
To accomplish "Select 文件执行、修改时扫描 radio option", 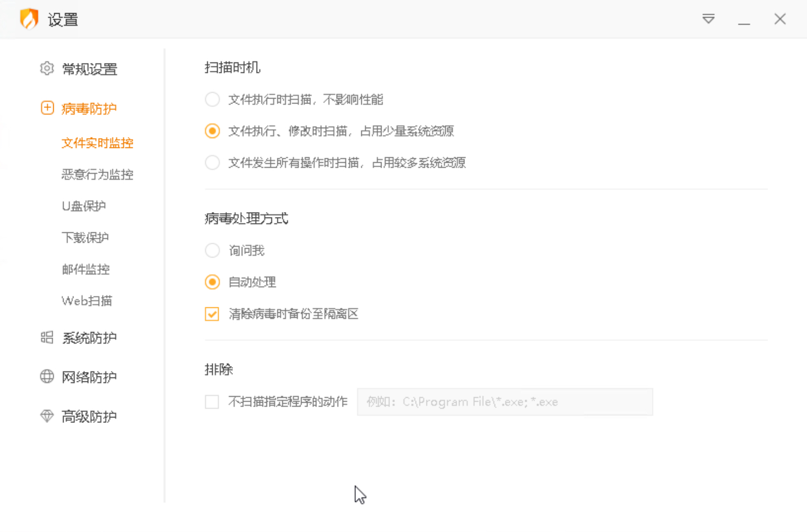I will pyautogui.click(x=212, y=131).
